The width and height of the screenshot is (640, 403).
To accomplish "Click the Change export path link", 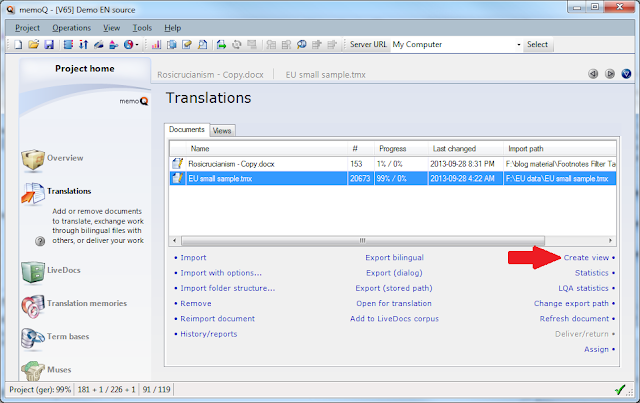I will [x=571, y=304].
